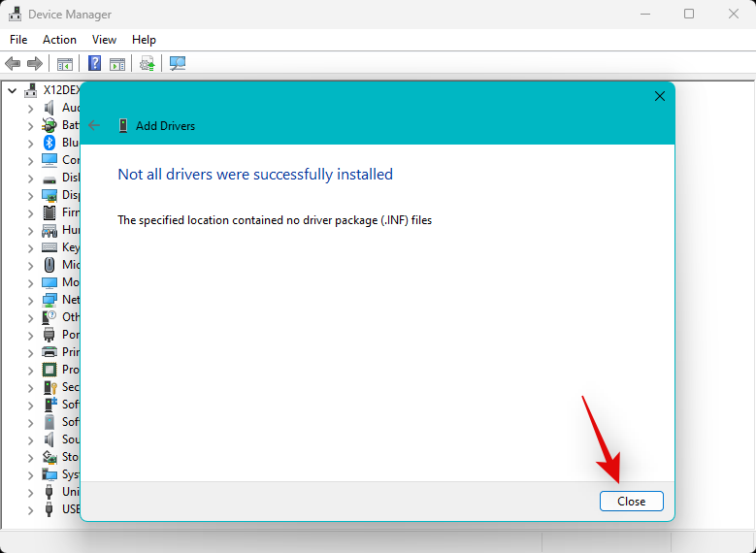Select the Firmware chip category icon
This screenshot has width=756, height=553.
point(49,212)
